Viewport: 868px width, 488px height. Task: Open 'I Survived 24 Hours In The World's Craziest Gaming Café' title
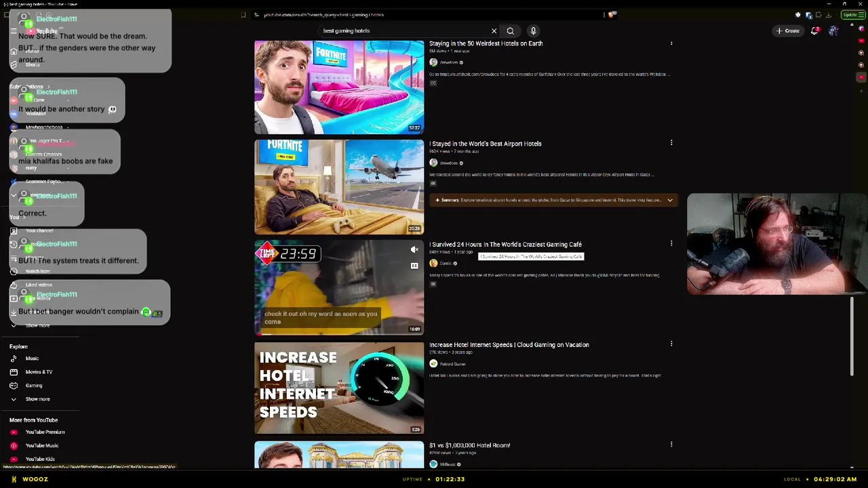click(x=505, y=244)
